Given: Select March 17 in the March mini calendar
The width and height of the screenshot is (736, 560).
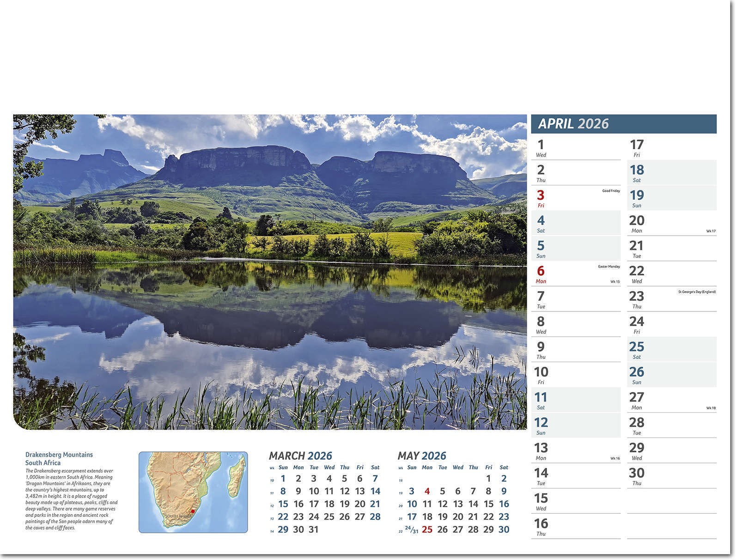Looking at the screenshot, I should pos(314,504).
